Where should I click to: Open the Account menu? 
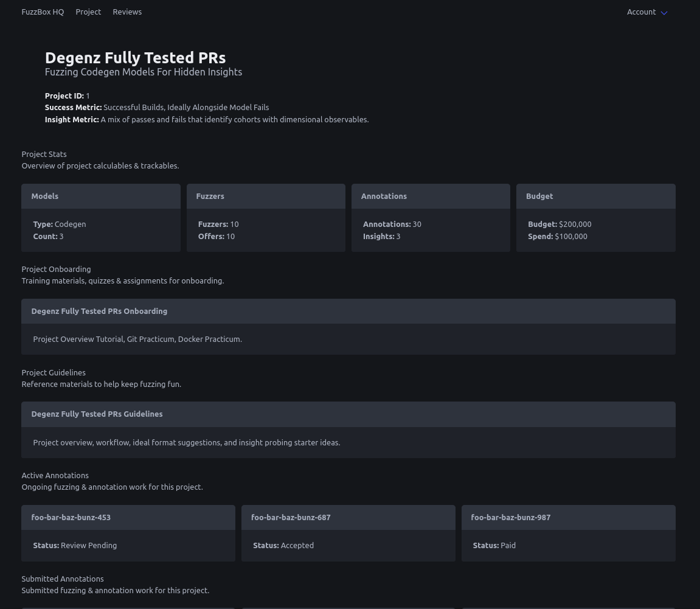click(641, 12)
